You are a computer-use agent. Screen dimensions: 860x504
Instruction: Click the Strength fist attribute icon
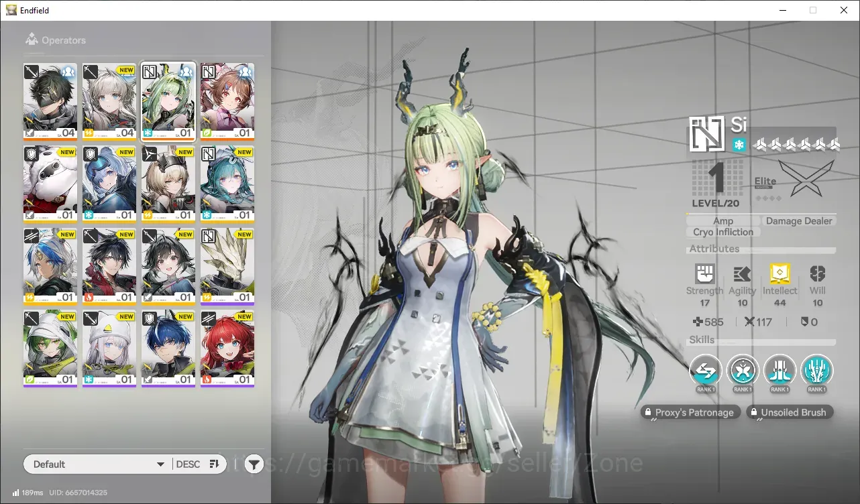coord(704,273)
